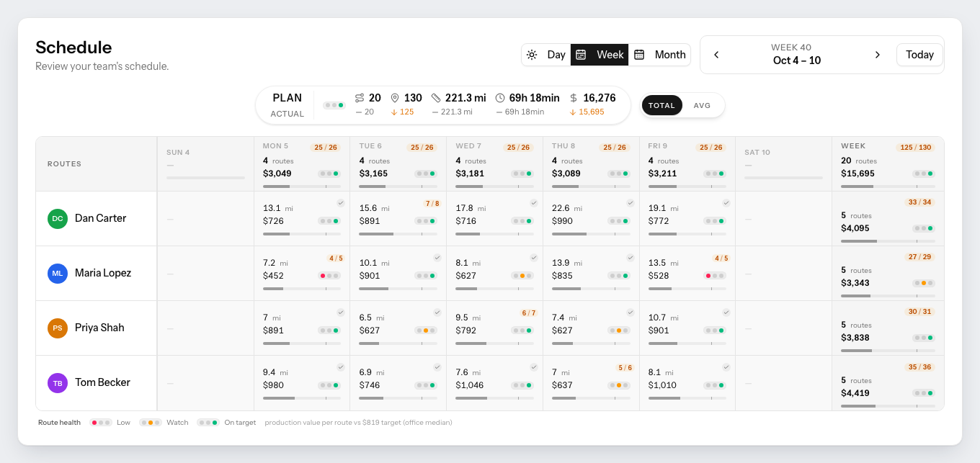Click Priya Shah's weekly 30 / 31 badge
This screenshot has width=980, height=463.
(x=919, y=312)
